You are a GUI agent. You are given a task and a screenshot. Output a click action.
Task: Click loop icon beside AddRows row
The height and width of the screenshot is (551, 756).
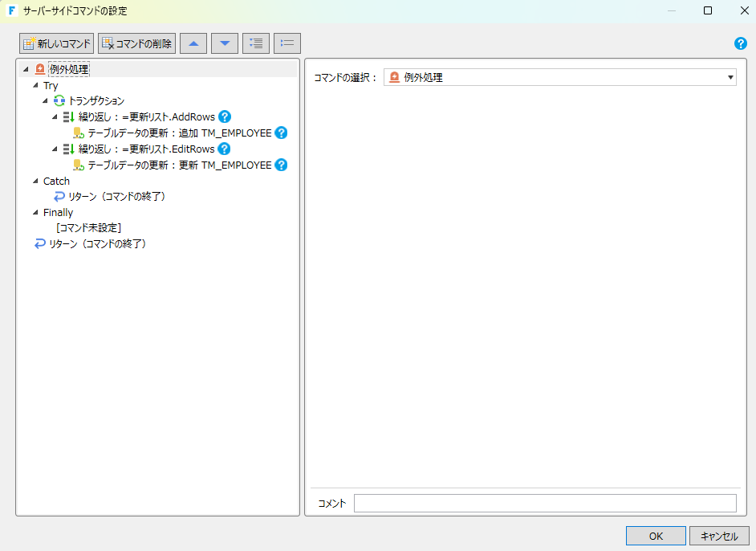point(69,116)
